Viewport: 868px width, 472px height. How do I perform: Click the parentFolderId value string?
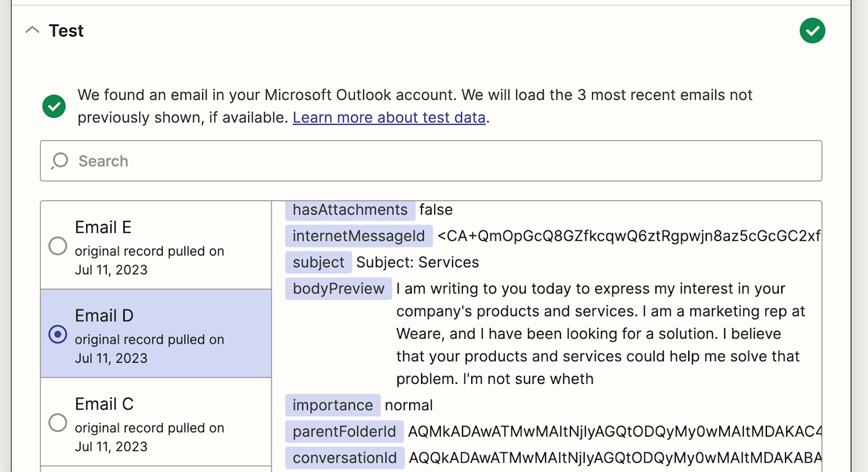614,432
